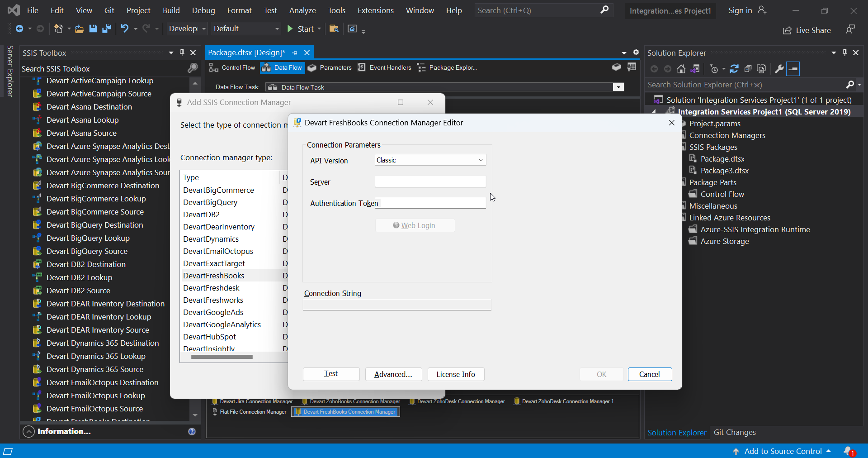Screen dimensions: 868x458
Task: Navigate backward with the toolbar back arrow
Action: coord(19,29)
